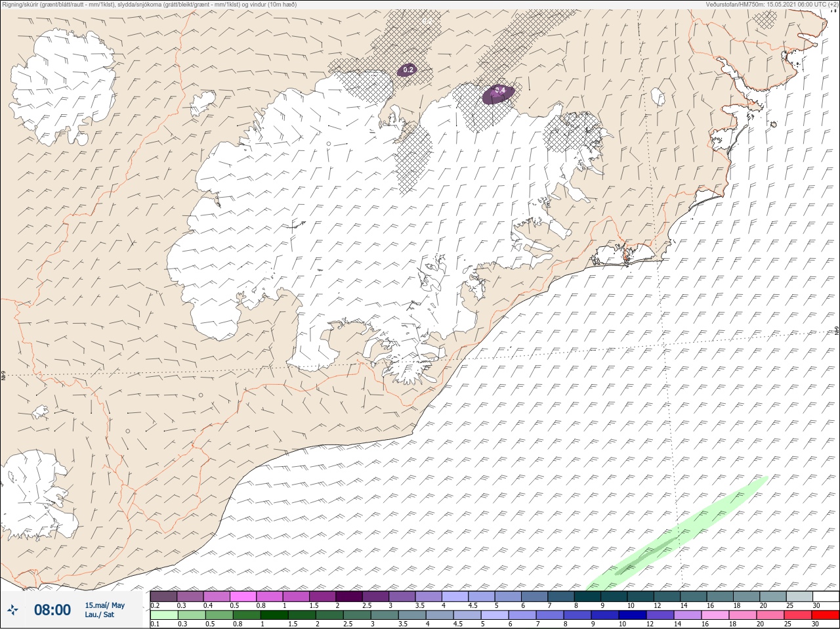Pick the darkest purple swatch in upper legend row
The width and height of the screenshot is (840, 629).
pos(349,596)
